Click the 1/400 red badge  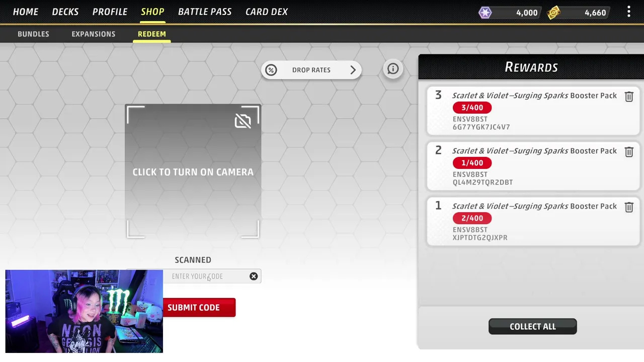472,163
